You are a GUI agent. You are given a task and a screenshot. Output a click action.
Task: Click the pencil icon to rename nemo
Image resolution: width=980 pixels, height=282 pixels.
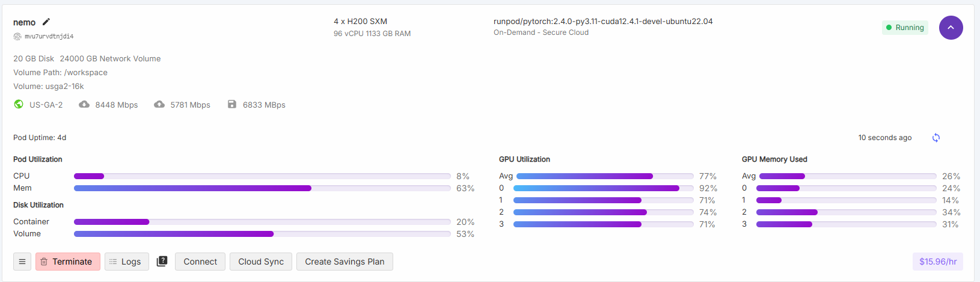(46, 22)
